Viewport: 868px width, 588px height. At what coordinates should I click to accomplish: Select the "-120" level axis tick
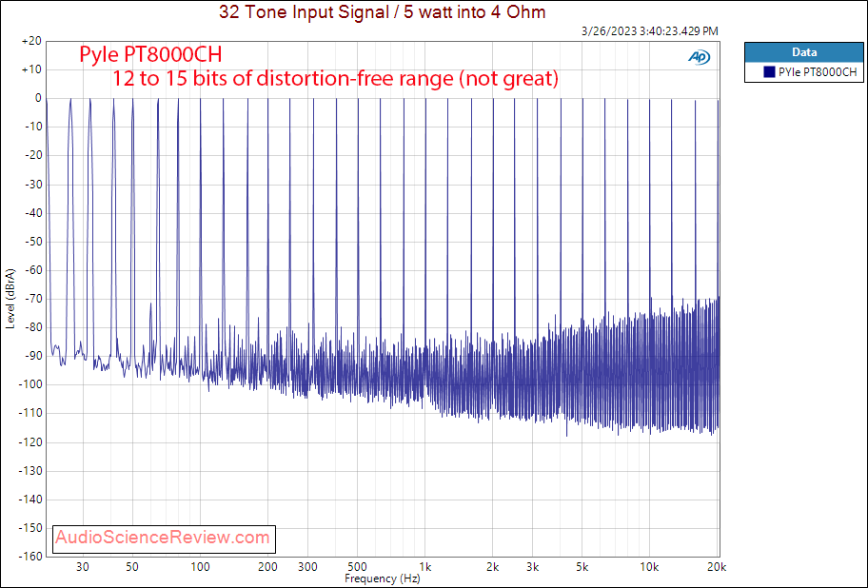pyautogui.click(x=30, y=442)
